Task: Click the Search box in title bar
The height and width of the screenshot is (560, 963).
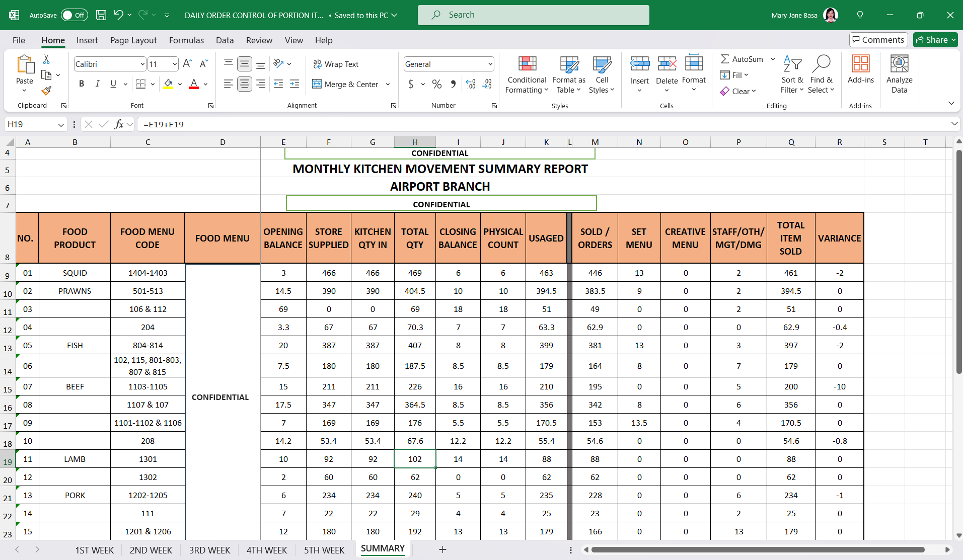Action: point(533,15)
